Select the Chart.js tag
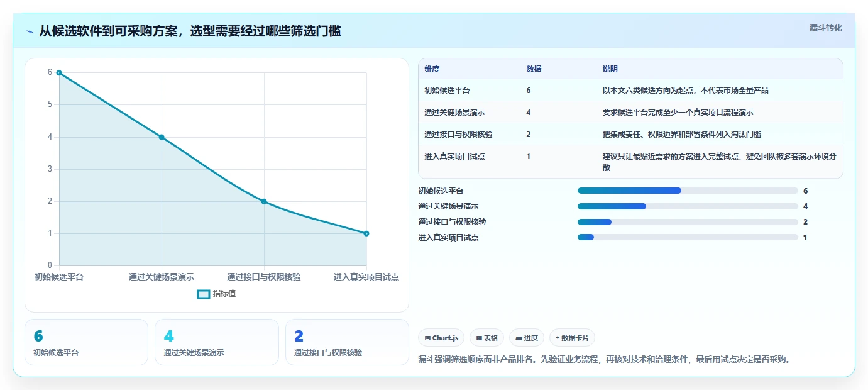The width and height of the screenshot is (868, 390). [441, 338]
